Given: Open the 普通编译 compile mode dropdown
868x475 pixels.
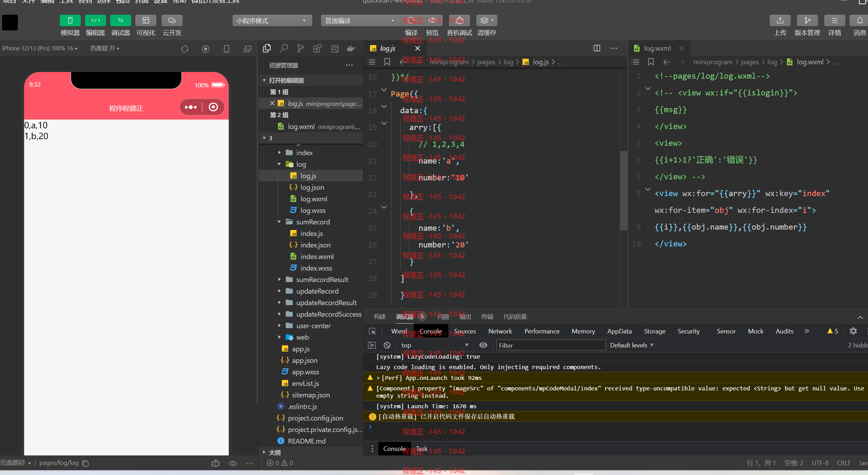Looking at the screenshot, I should [360, 21].
